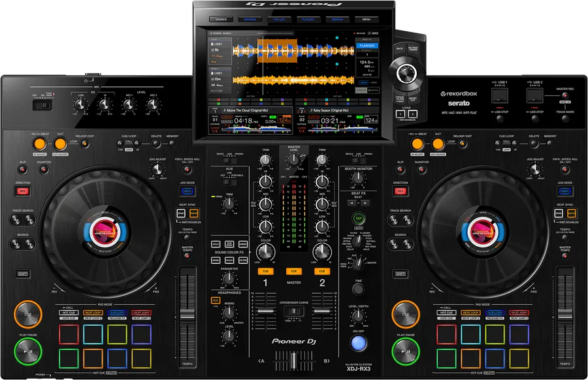Viewport: 588px width, 380px height.
Task: Load track to deck 1 with LOAD 1
Action: point(400,114)
